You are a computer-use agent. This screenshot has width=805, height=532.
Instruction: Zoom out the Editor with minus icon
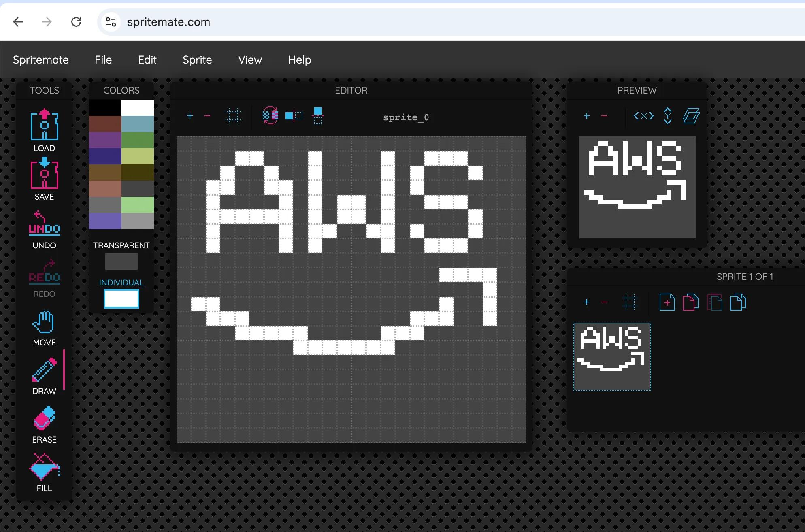tap(207, 116)
